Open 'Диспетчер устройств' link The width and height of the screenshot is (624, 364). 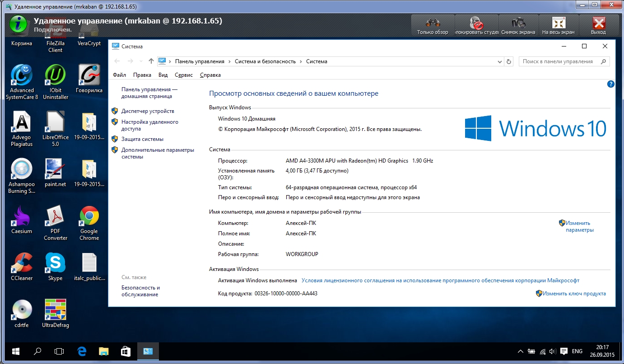tap(148, 111)
